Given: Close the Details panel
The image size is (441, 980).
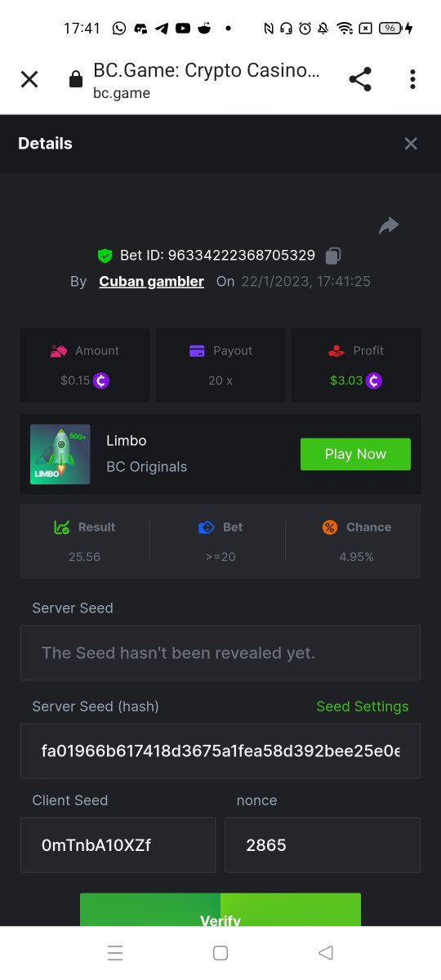Looking at the screenshot, I should [411, 144].
